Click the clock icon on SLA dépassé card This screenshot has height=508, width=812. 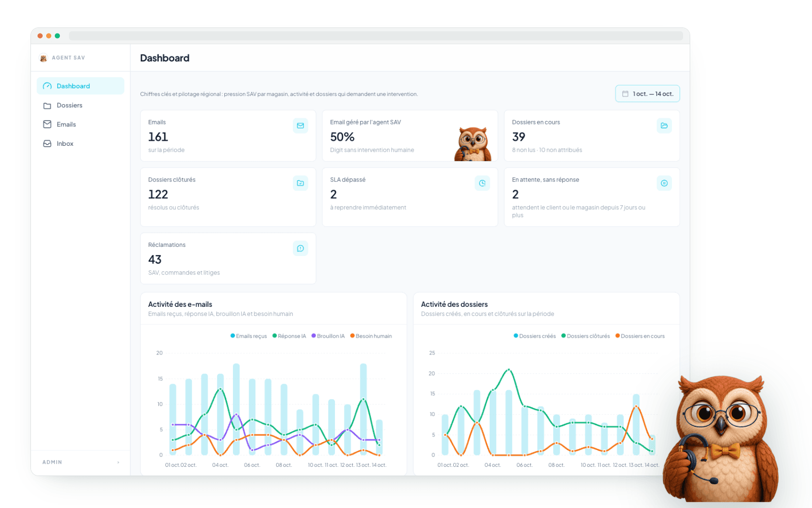pos(482,183)
